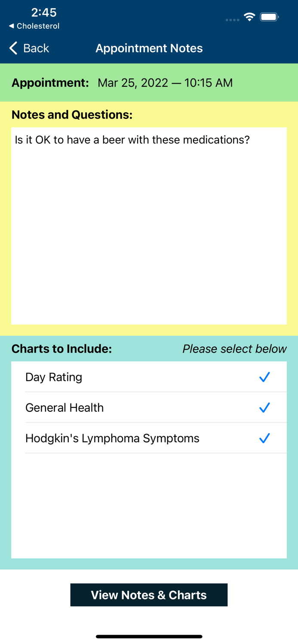This screenshot has height=644, width=298.
Task: Tap the blue checkmark beside Day Rating
Action: [264, 377]
